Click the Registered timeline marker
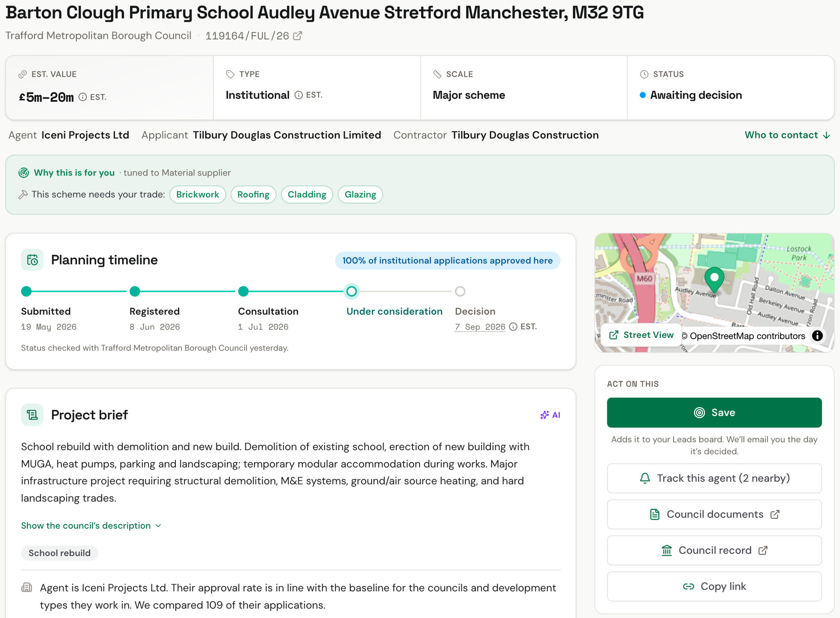This screenshot has height=618, width=840. coord(135,291)
